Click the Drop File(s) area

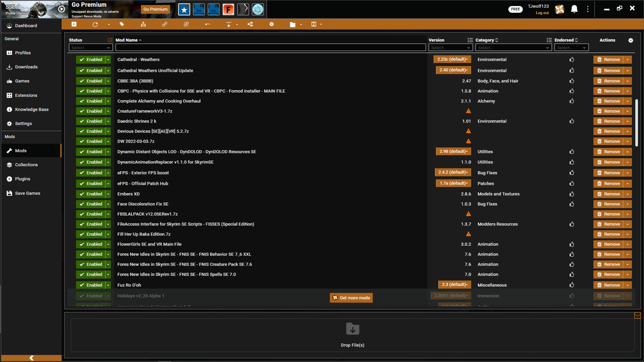[352, 335]
